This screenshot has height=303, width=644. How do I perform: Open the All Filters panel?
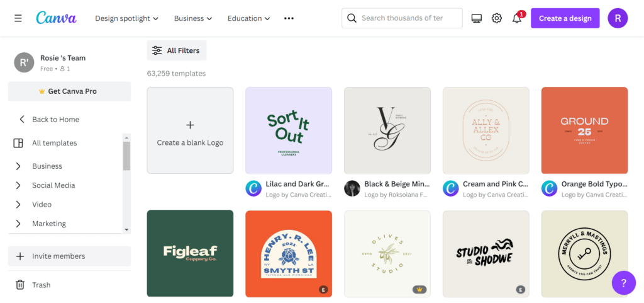pos(177,50)
